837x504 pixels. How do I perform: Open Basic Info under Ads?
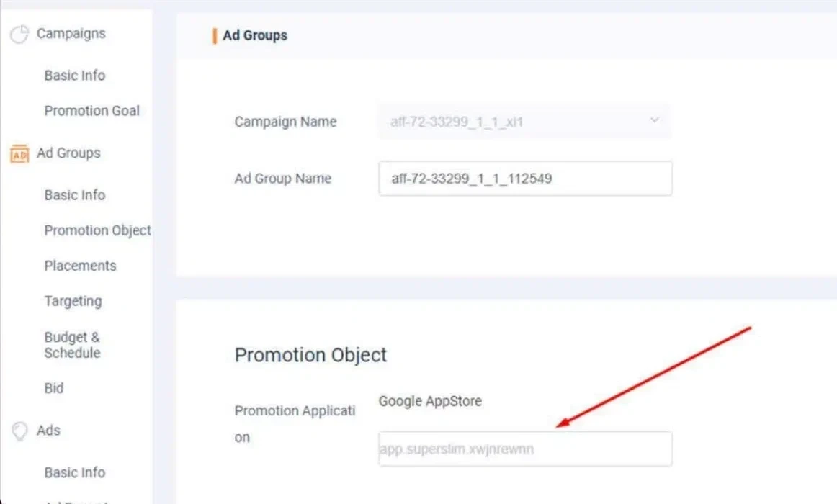point(75,472)
